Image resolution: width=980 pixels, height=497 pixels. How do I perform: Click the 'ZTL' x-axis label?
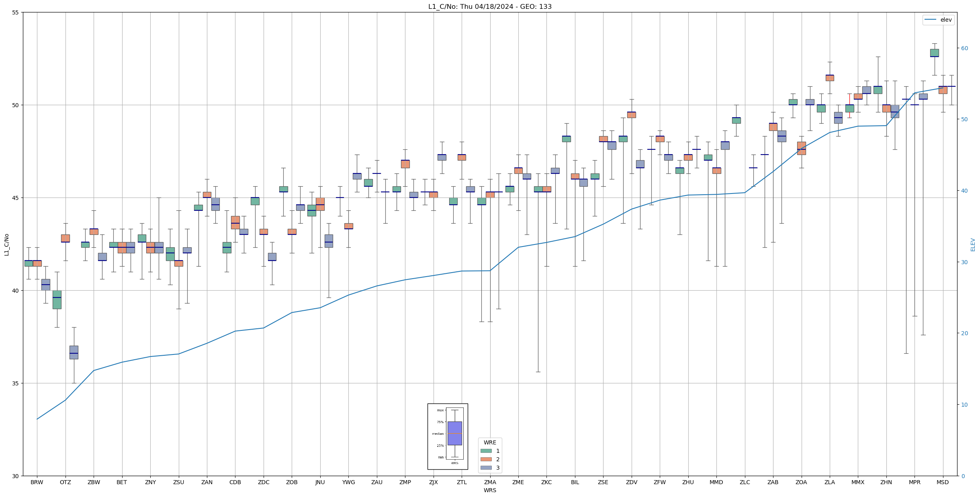(462, 482)
